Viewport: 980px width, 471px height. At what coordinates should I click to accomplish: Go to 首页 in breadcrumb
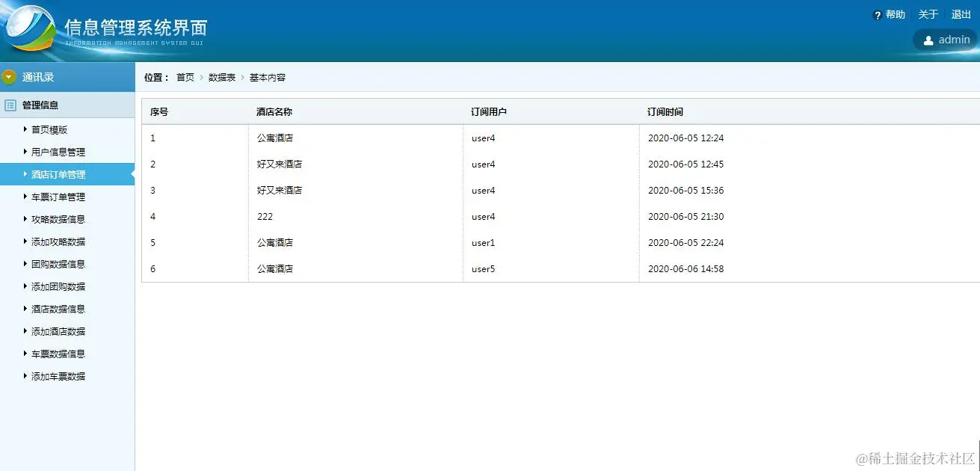(x=185, y=78)
